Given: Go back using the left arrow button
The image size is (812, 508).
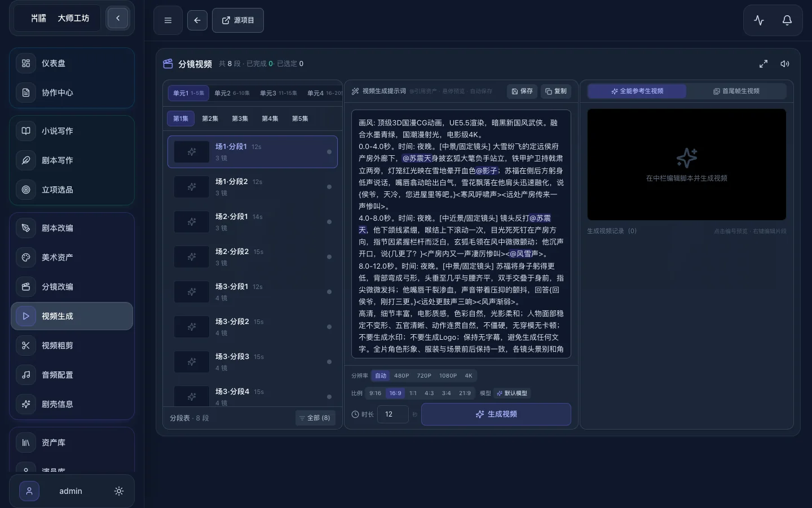Looking at the screenshot, I should [197, 20].
